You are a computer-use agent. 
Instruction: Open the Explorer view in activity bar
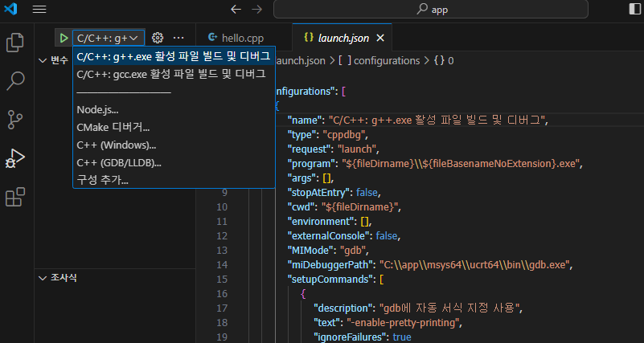tap(15, 43)
